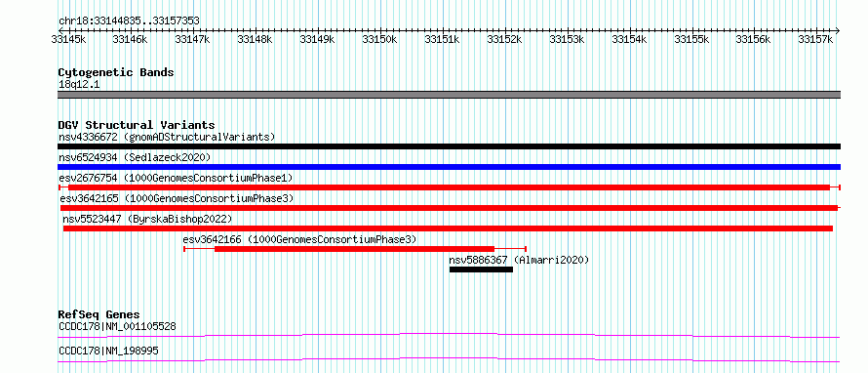The width and height of the screenshot is (868, 373).
Task: Click the 33147k ruler tick label
Action: point(192,39)
